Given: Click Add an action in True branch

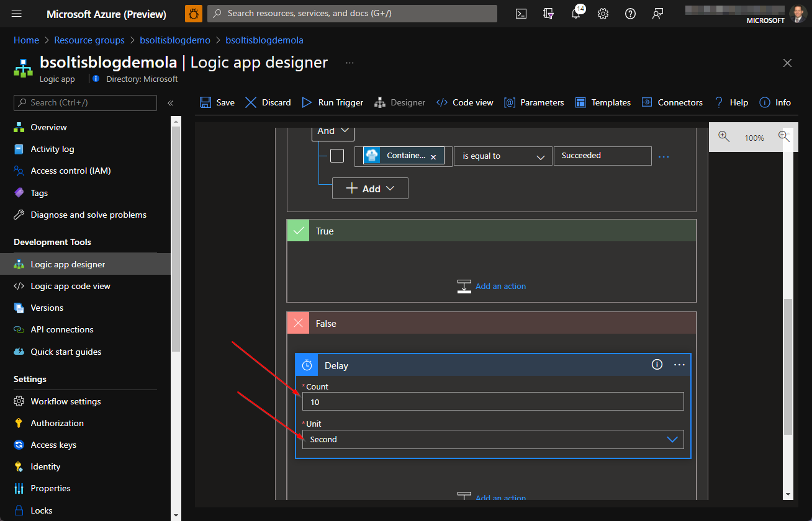Looking at the screenshot, I should click(500, 286).
